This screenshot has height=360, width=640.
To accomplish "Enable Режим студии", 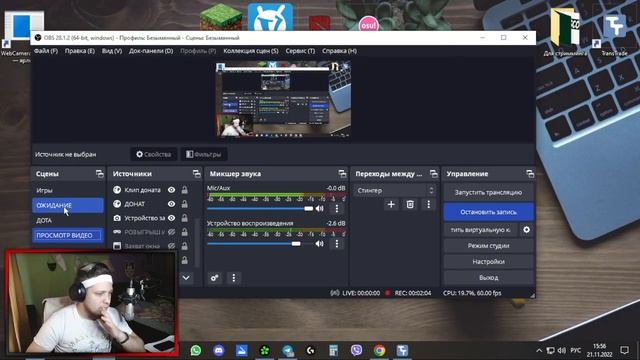I will 488,246.
